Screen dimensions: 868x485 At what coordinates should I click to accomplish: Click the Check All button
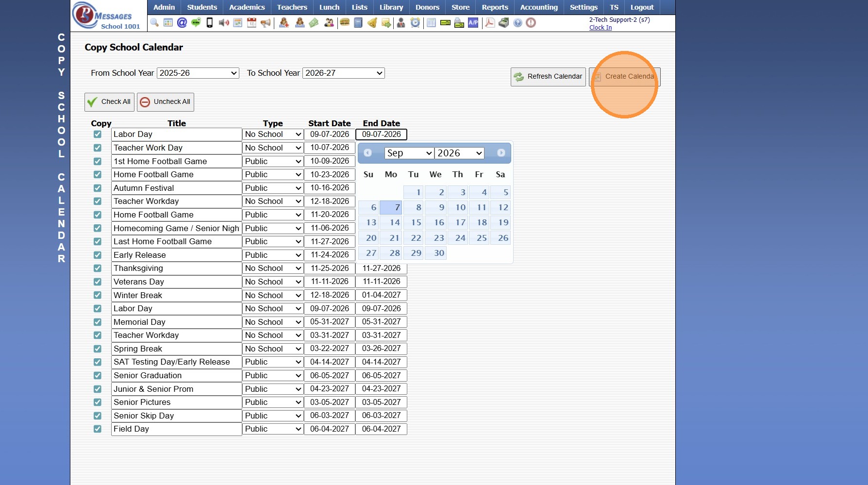(x=109, y=102)
